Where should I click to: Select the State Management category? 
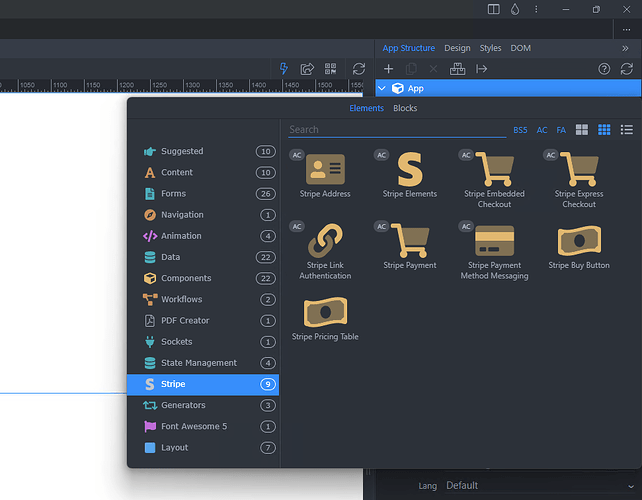203,363
